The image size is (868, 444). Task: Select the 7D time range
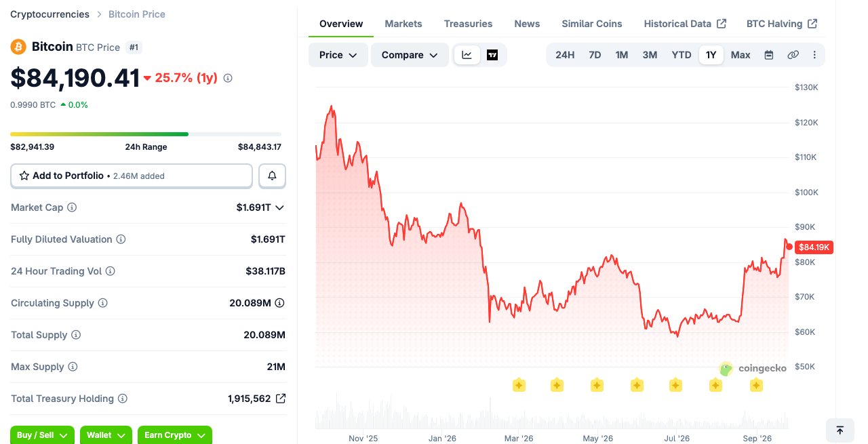pos(595,55)
